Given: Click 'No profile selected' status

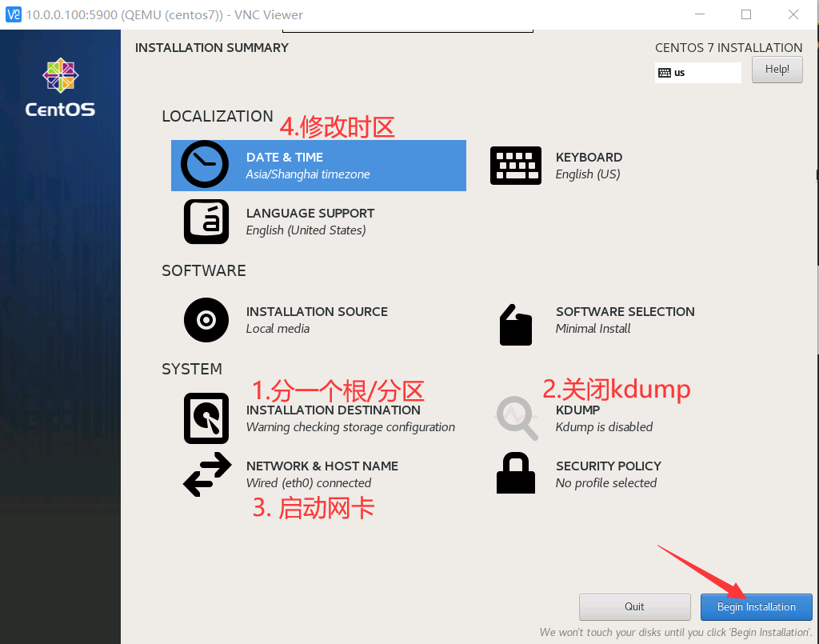Looking at the screenshot, I should 606,483.
